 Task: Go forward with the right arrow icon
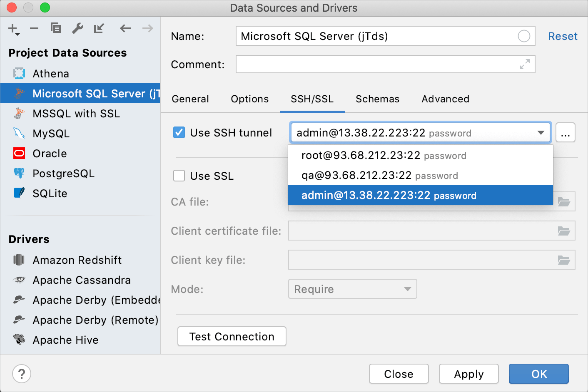pyautogui.click(x=148, y=28)
